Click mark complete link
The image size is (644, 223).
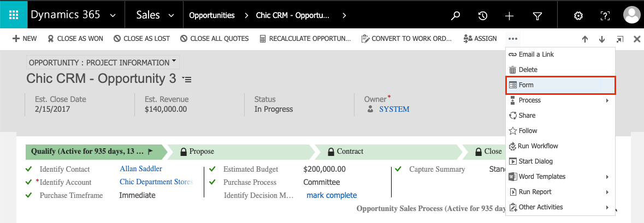tap(332, 195)
